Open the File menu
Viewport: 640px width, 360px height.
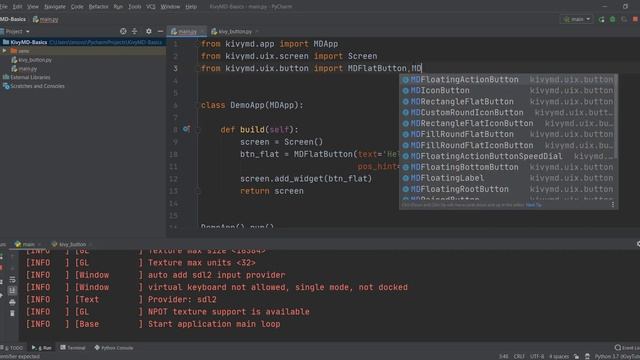[x=3, y=7]
